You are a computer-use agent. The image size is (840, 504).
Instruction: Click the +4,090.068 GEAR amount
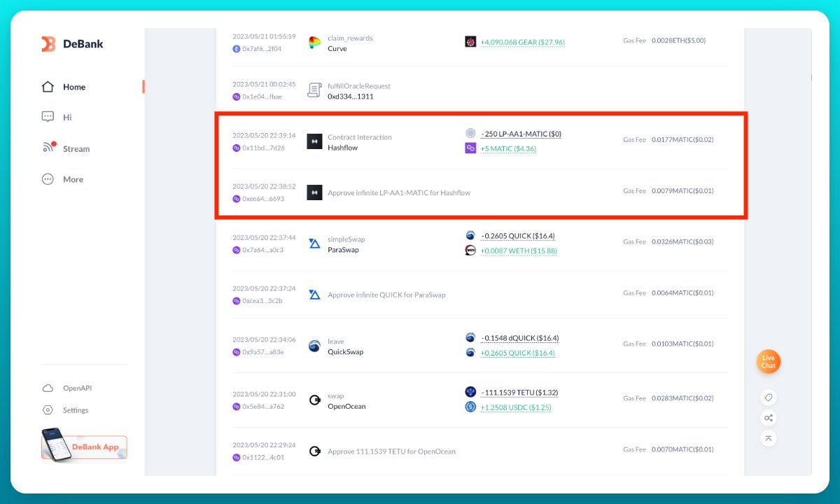point(522,42)
